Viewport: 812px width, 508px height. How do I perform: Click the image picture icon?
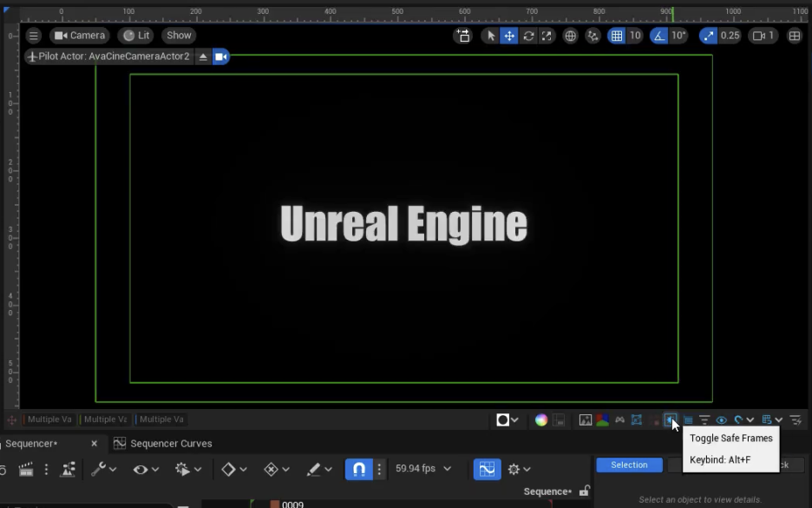coord(586,420)
